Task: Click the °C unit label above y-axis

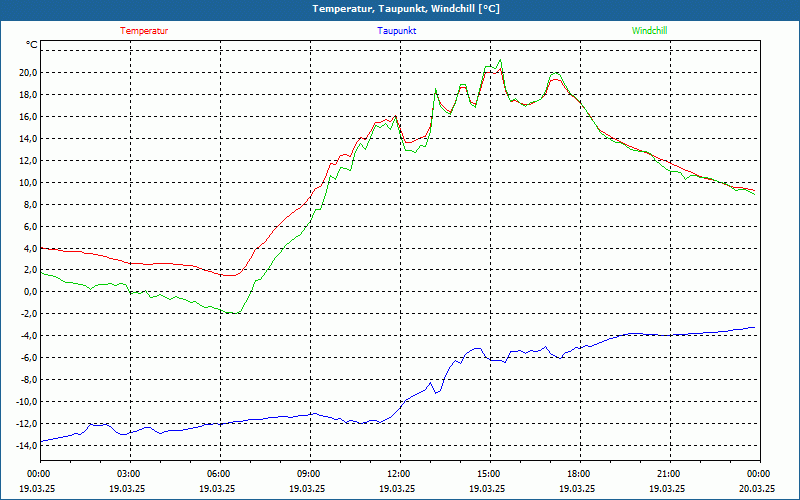Action: pos(32,45)
